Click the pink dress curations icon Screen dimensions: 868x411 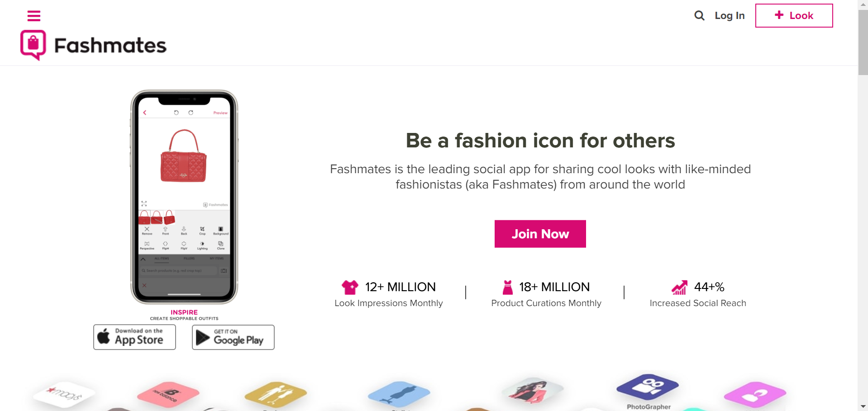tap(508, 287)
